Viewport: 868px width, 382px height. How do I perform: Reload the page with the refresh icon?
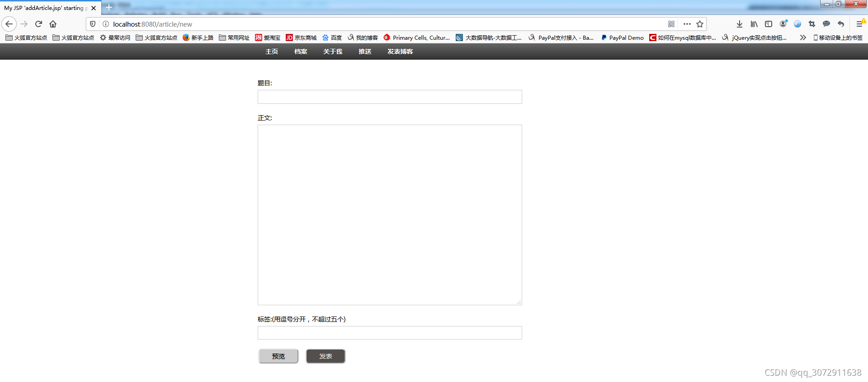39,24
